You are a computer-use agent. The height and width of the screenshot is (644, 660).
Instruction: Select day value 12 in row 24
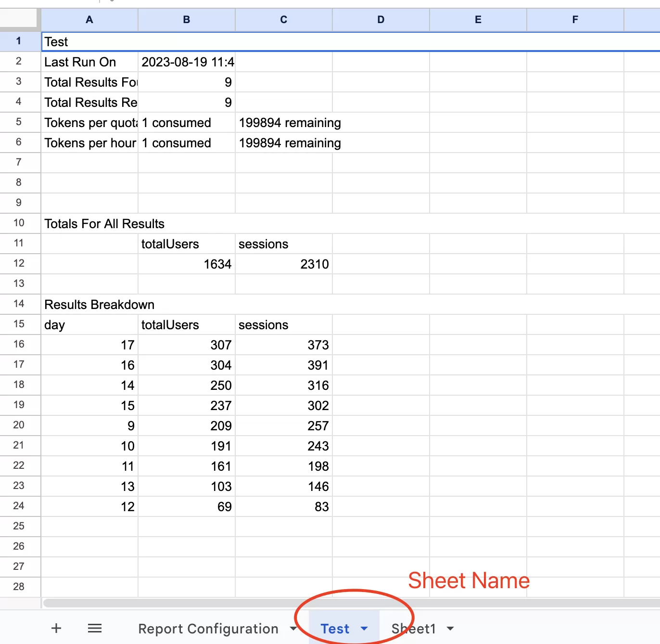[89, 507]
